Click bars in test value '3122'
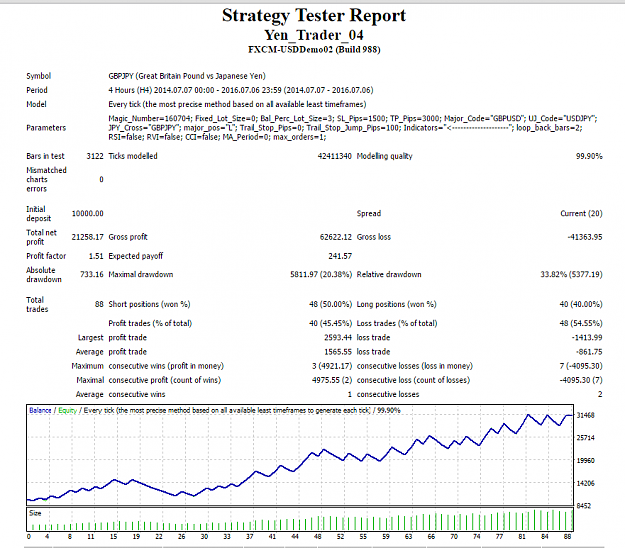The height and width of the screenshot is (548, 625). [x=95, y=156]
